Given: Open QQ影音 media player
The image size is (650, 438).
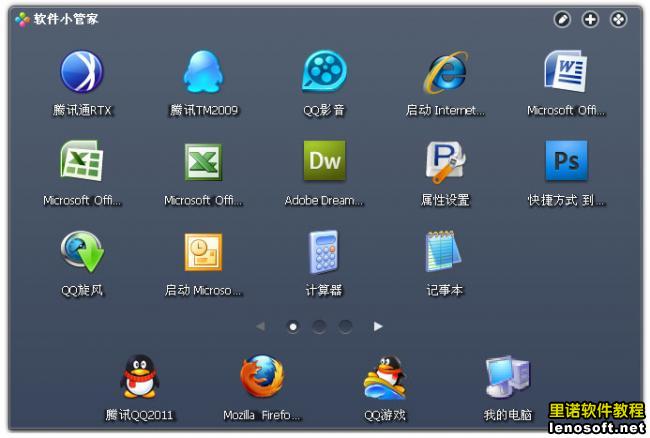Looking at the screenshot, I should (x=324, y=71).
